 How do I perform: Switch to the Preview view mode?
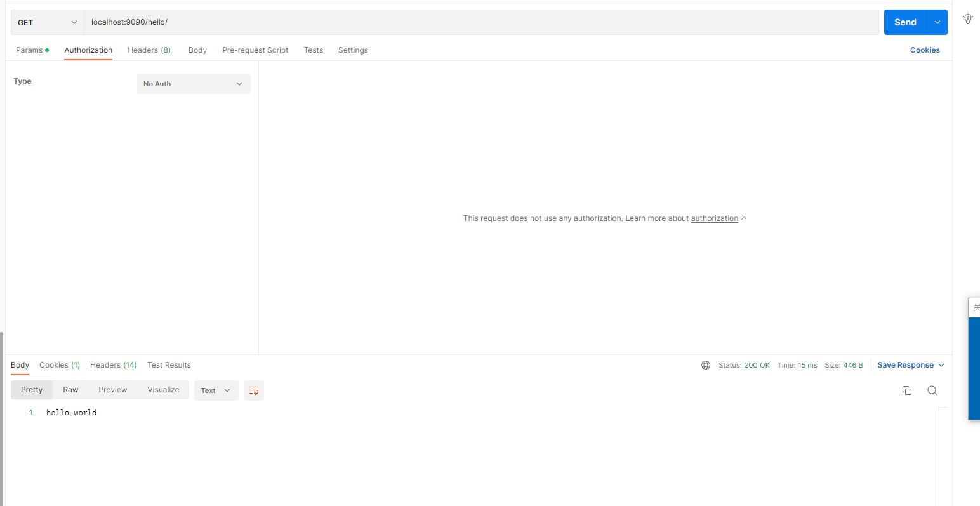tap(113, 390)
